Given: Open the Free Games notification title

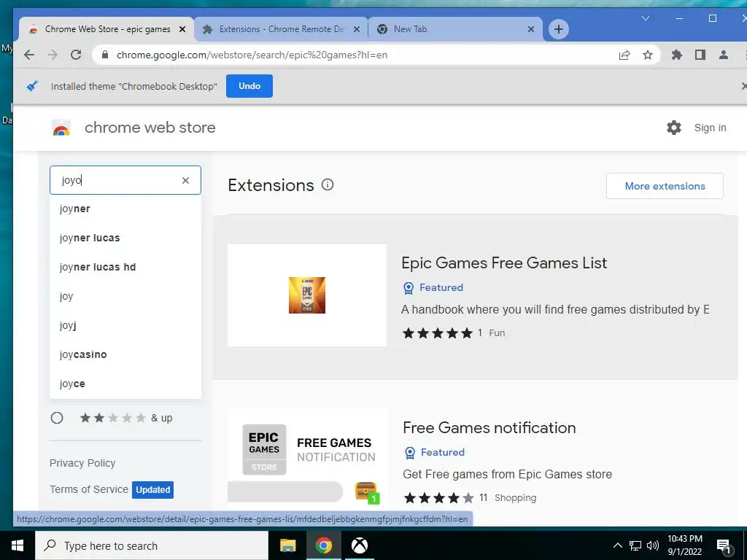Looking at the screenshot, I should pos(489,427).
